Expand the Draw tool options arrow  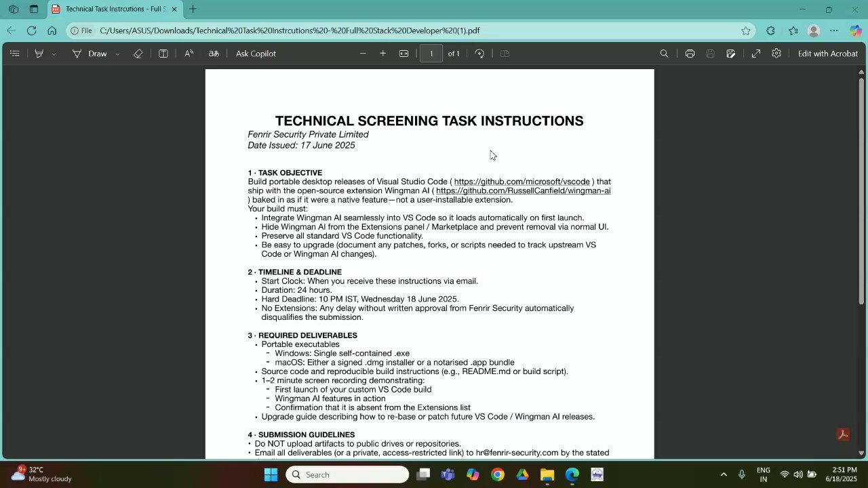[x=117, y=54]
